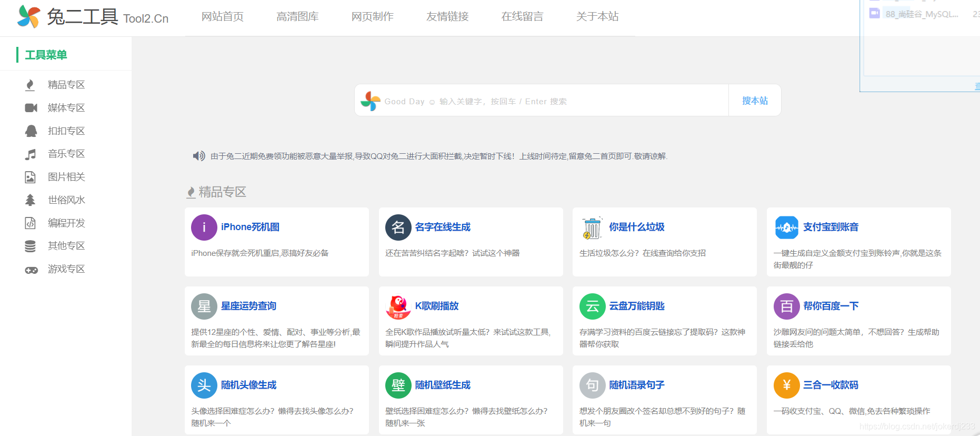Click the purple iPhone死机图 icon
This screenshot has height=436, width=980.
click(x=204, y=227)
